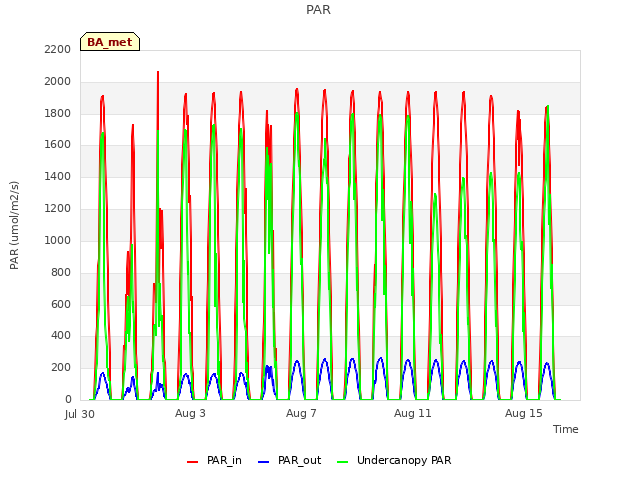Click the Aug 11 axis tick label
Screen dimensions: 640x480
[413, 413]
